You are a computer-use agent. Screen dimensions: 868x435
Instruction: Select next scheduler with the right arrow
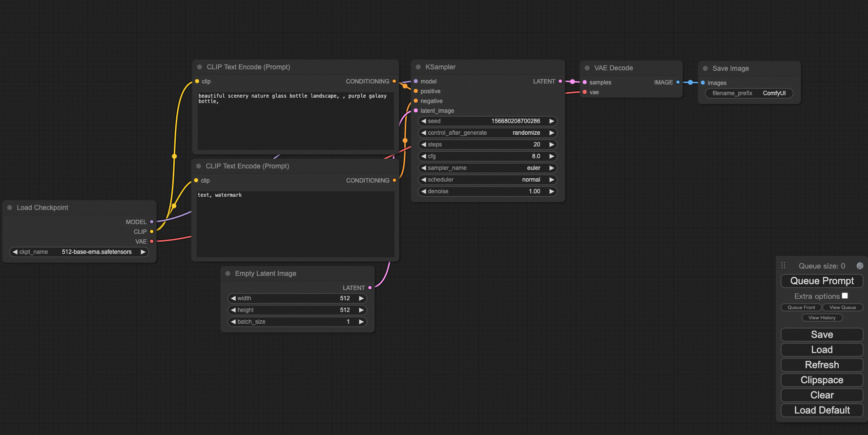tap(552, 180)
